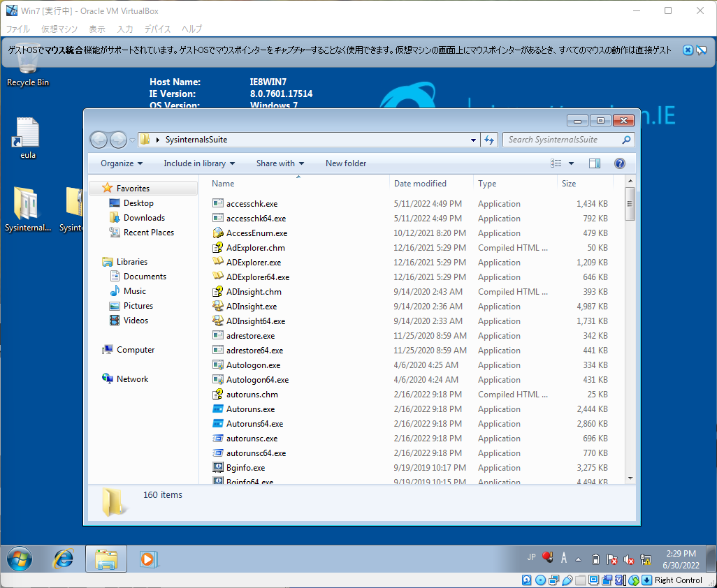Click the file list vertical scrollbar thumb
The height and width of the screenshot is (588, 717).
pos(630,204)
